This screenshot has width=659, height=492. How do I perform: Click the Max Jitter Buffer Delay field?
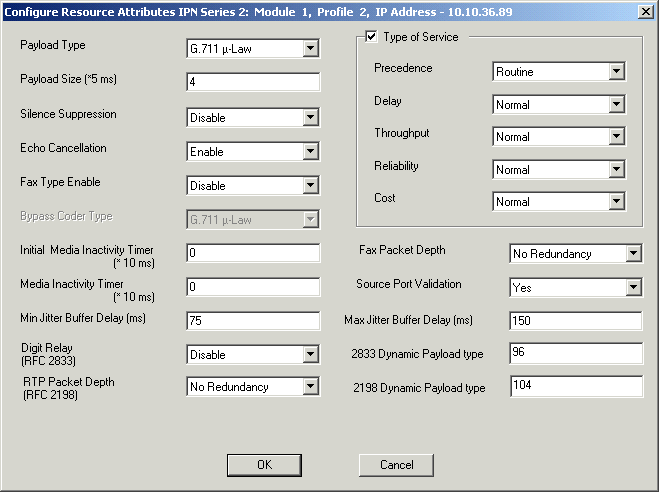(x=575, y=321)
